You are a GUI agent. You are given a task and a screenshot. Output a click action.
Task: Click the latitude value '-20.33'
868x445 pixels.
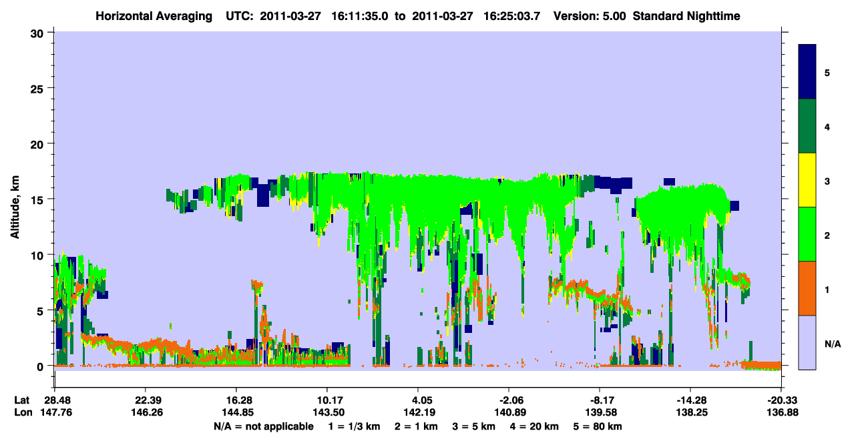781,400
